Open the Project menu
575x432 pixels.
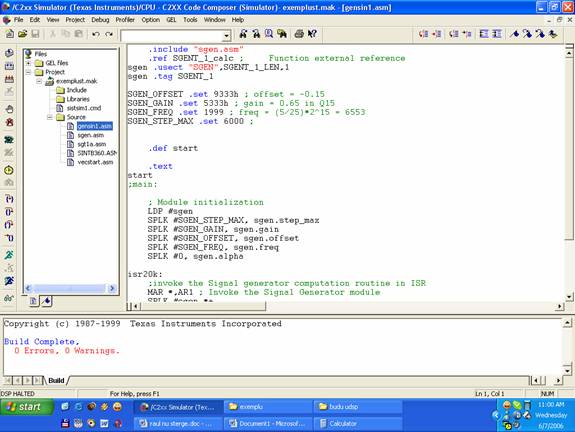(75, 20)
